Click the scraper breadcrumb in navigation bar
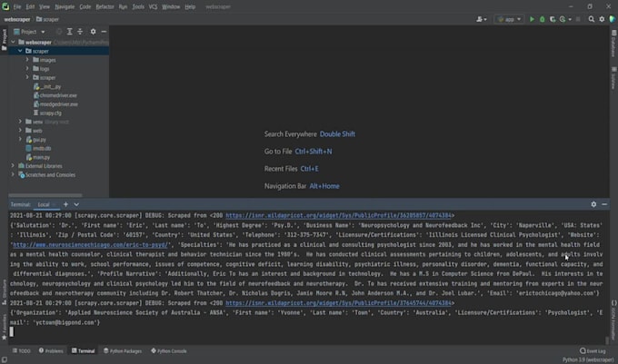 coord(47,19)
